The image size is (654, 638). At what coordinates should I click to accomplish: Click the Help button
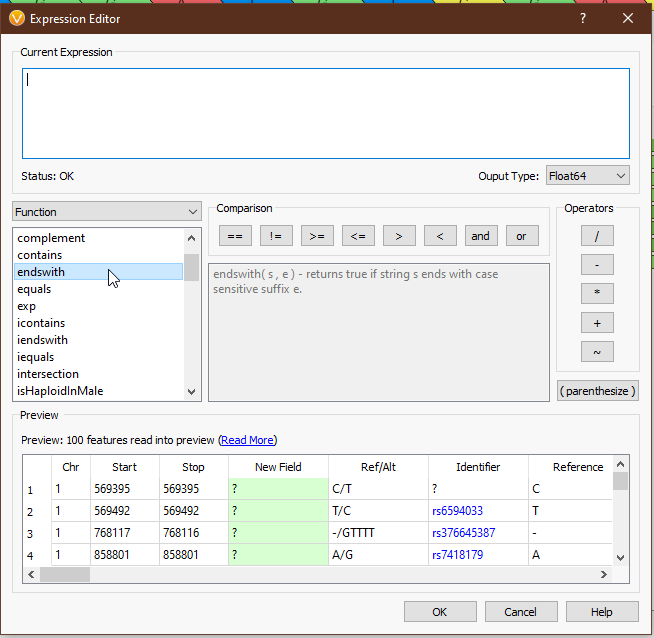coord(602,612)
